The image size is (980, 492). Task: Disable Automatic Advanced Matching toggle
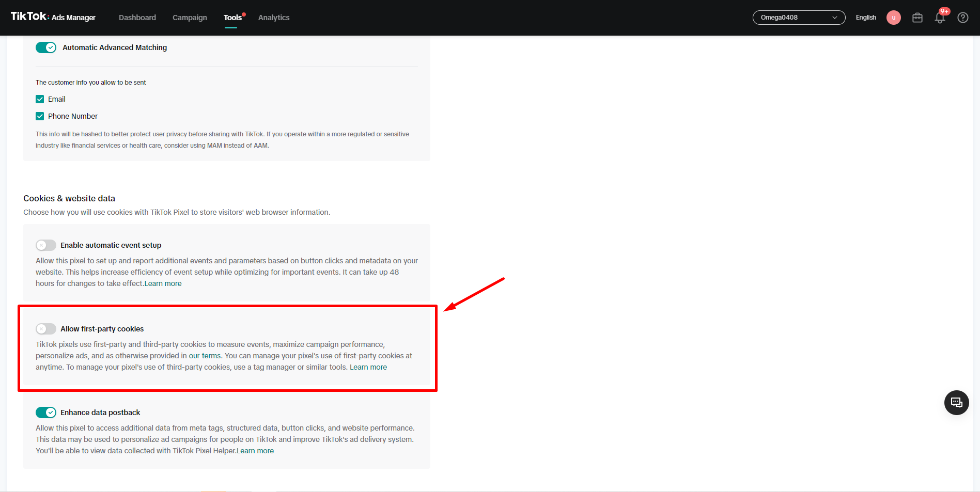pos(46,47)
